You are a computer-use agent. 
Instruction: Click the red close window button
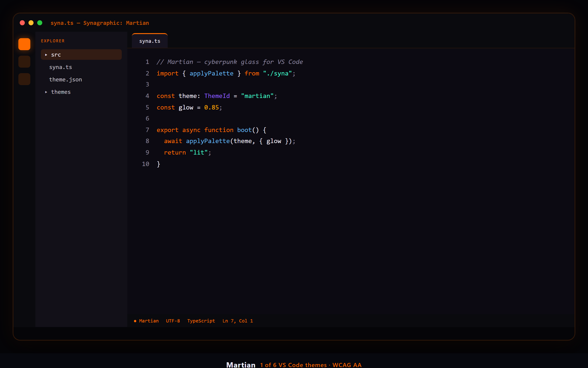[x=22, y=23]
